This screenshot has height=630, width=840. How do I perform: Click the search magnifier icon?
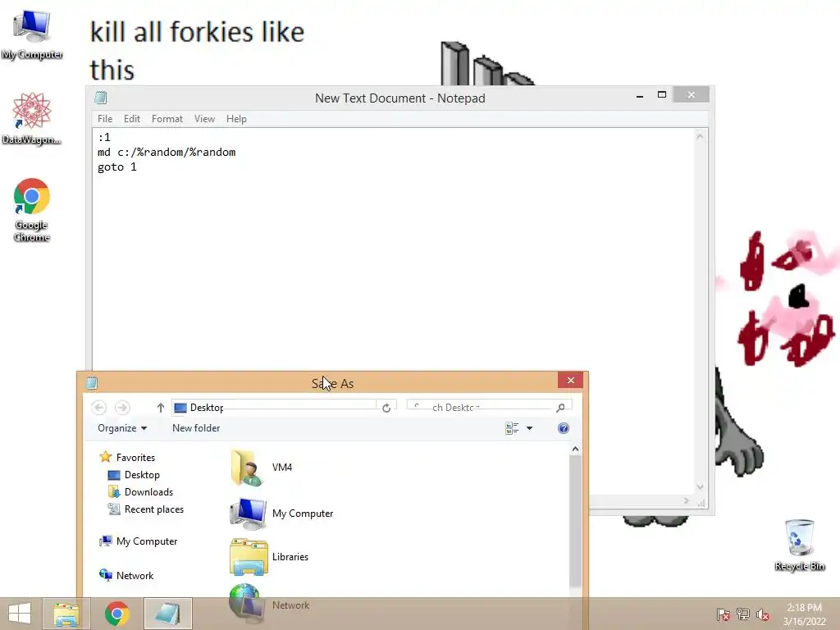[x=561, y=408]
